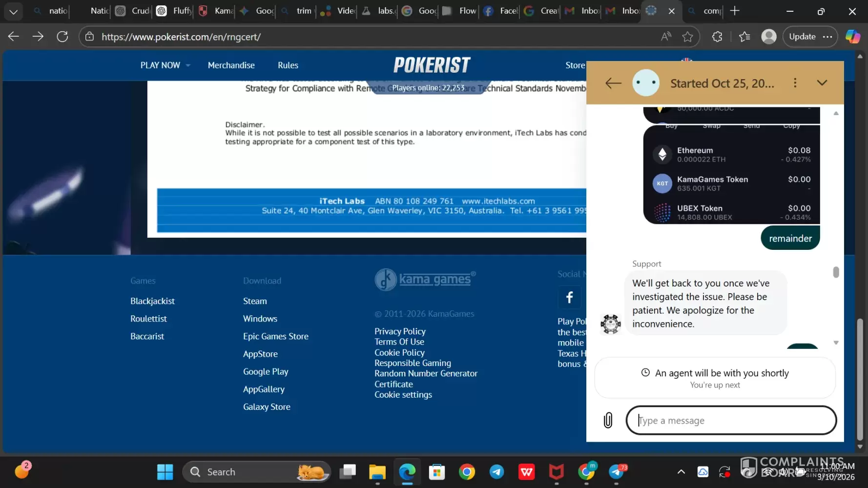The image size is (868, 488).
Task: Collapse the support chat window chevron
Action: tap(822, 83)
